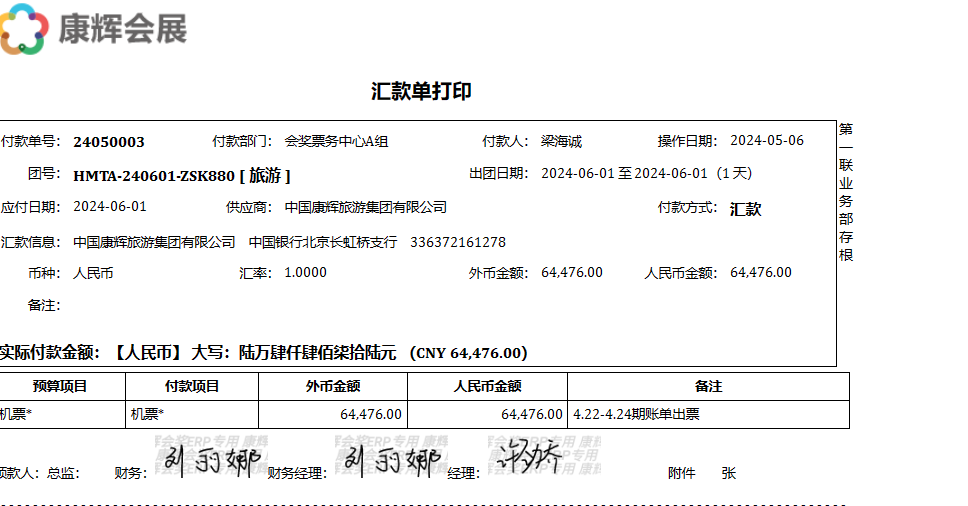Click the 汇款单打印 page title
The height and width of the screenshot is (506, 968).
(421, 91)
